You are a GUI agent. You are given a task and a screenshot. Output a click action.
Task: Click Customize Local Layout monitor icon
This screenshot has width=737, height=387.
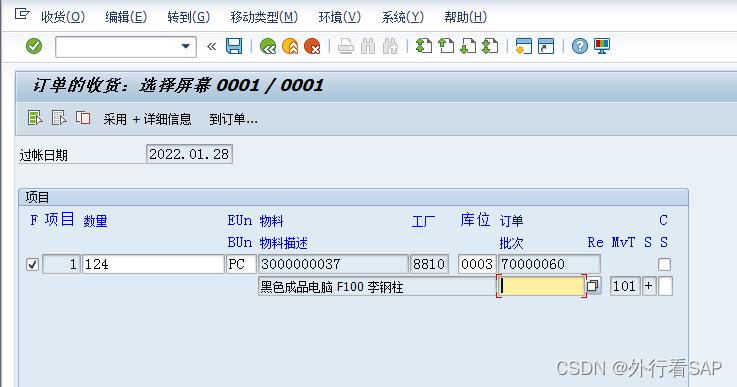tap(602, 46)
